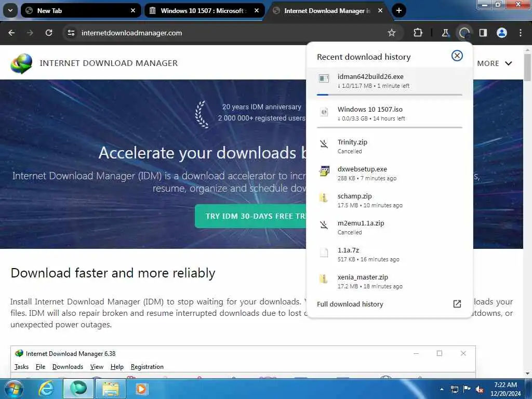
Task: Click INTERNET DOWNLOAD MANAGER site title
Action: pyautogui.click(x=109, y=63)
